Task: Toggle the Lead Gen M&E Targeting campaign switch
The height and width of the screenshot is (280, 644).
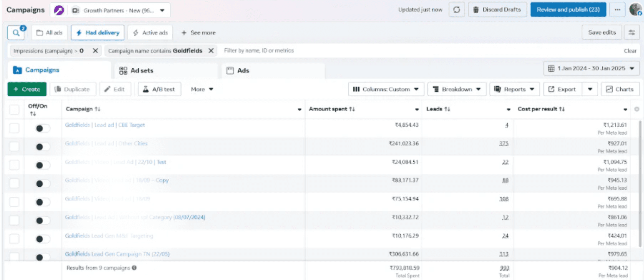Action: point(42,239)
